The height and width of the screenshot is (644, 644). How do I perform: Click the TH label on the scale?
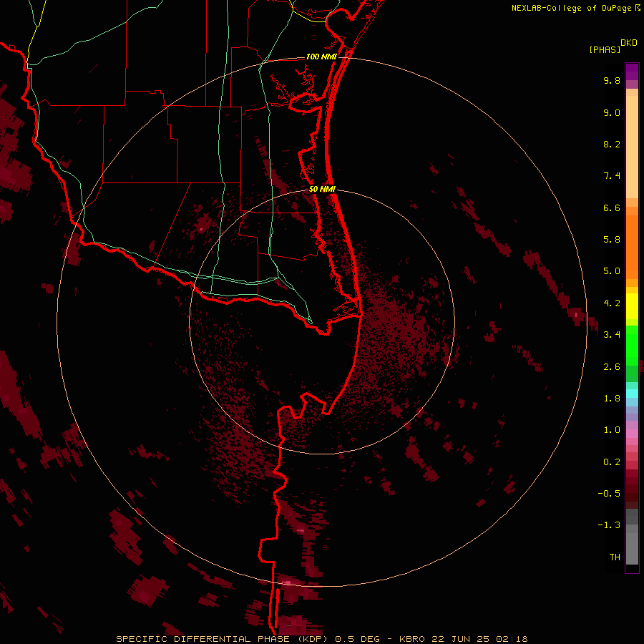[615, 557]
